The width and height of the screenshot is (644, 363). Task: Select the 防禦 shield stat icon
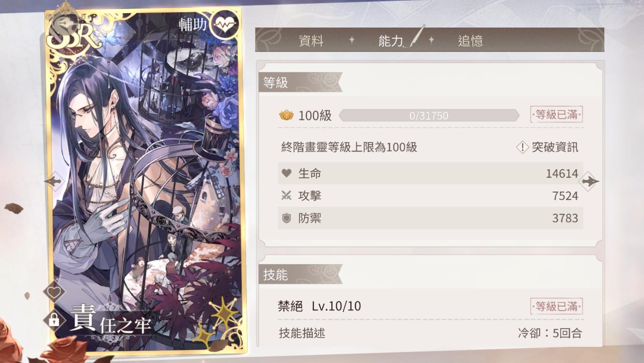click(286, 218)
